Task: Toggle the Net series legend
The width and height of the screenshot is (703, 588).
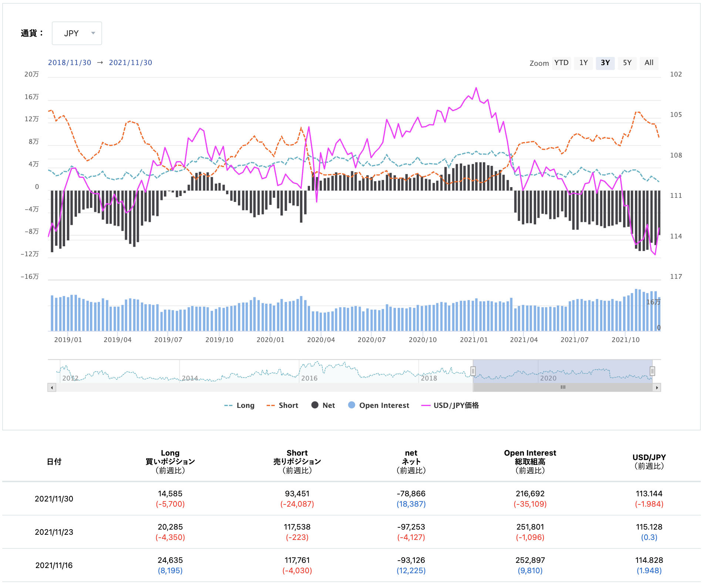Action: (323, 405)
